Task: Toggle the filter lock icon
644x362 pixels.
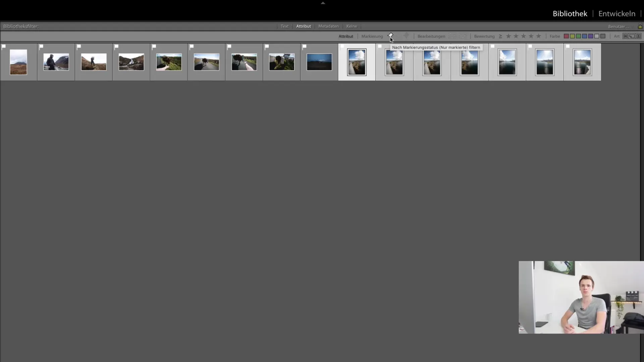Action: (x=640, y=26)
